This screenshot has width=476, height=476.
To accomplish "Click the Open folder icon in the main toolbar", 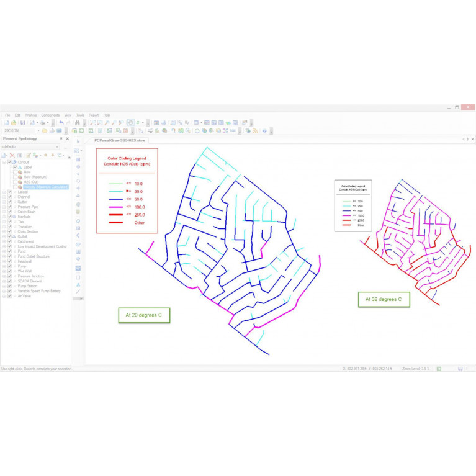I will 13,123.
